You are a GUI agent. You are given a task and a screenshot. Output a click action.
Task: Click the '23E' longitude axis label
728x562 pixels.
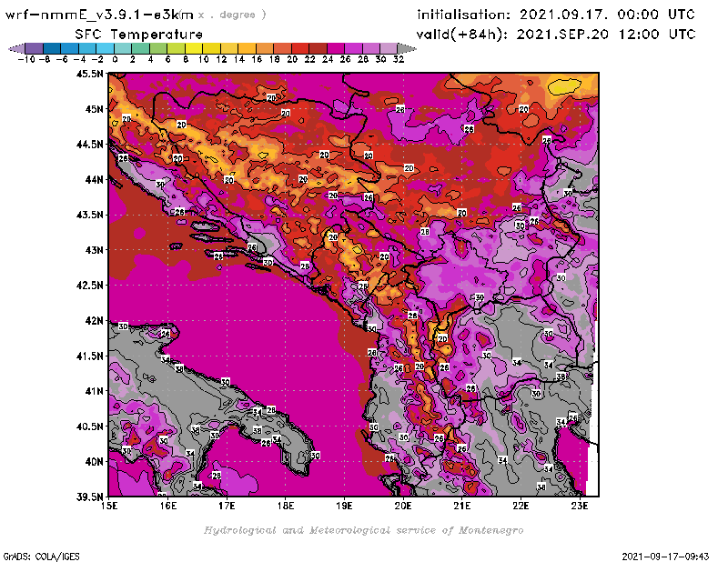click(580, 506)
